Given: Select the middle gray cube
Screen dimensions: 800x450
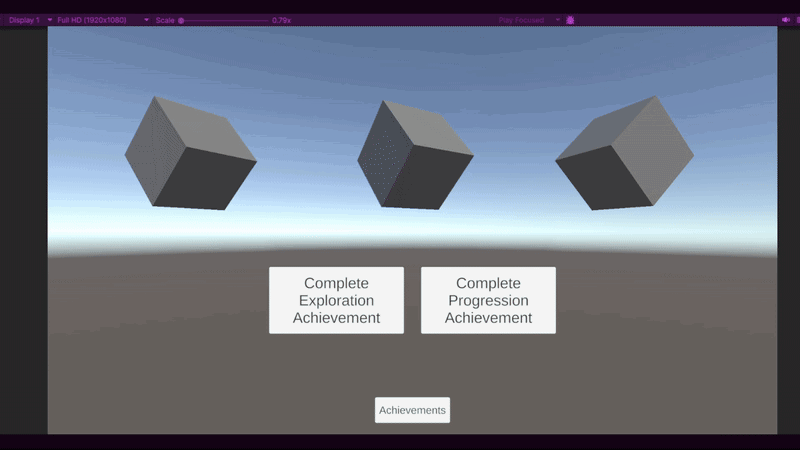Looking at the screenshot, I should pyautogui.click(x=413, y=155).
